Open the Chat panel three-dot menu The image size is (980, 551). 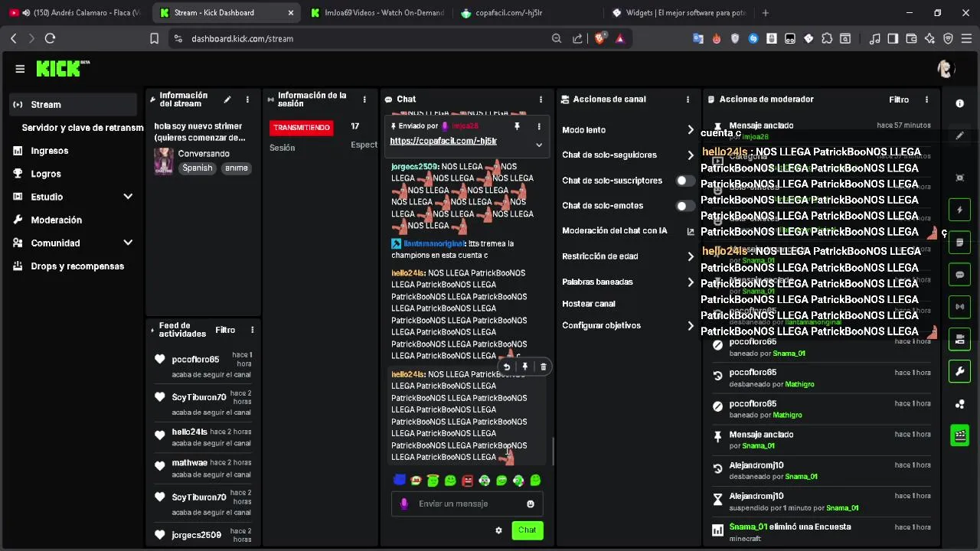541,99
